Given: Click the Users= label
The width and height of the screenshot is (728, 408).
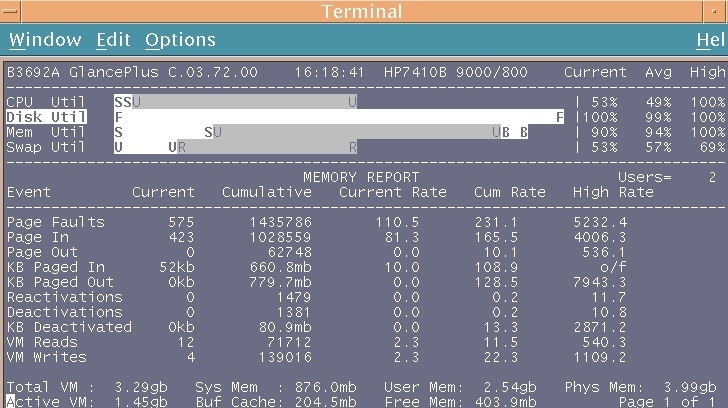Looking at the screenshot, I should tap(644, 177).
